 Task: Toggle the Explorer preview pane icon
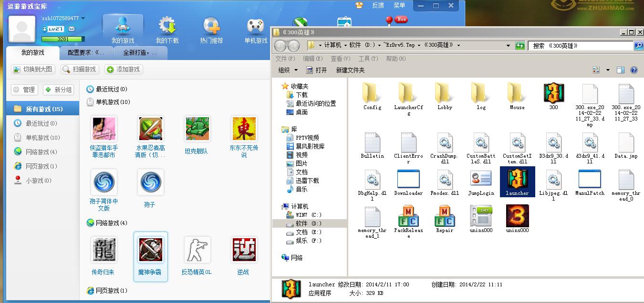tap(621, 70)
